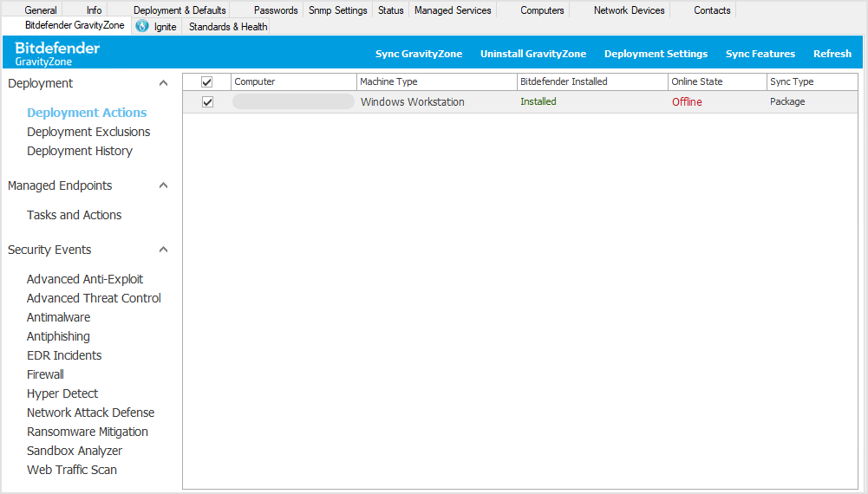The image size is (868, 494).
Task: Open Antimalware events
Action: coord(59,317)
